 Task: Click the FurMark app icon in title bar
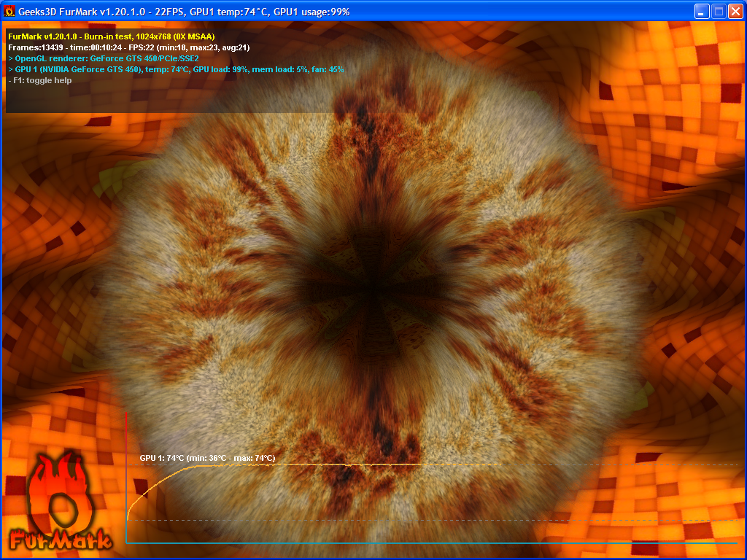(x=9, y=11)
